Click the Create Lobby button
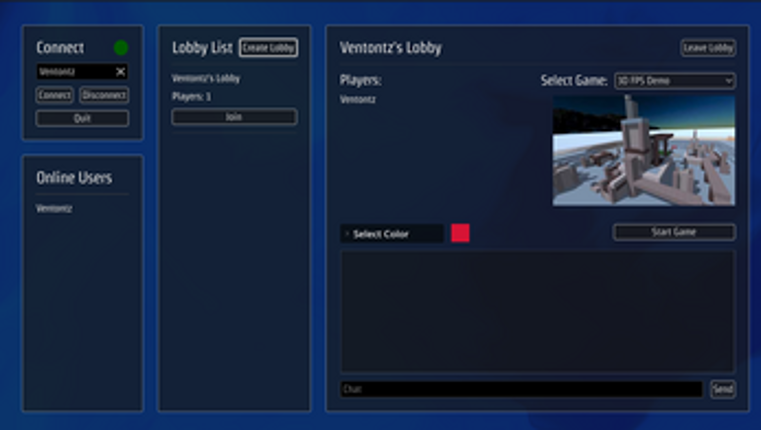 tap(268, 48)
